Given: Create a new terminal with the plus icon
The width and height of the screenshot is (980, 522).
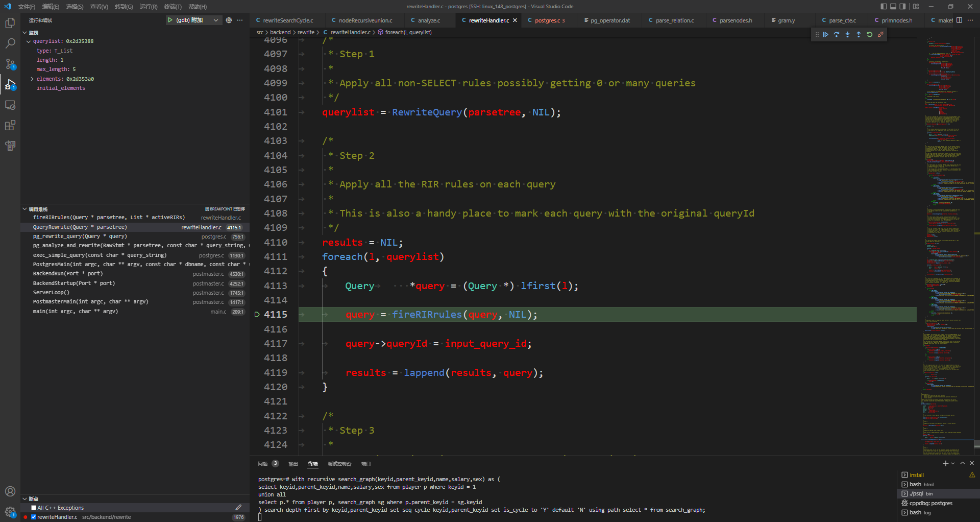Looking at the screenshot, I should (945, 463).
